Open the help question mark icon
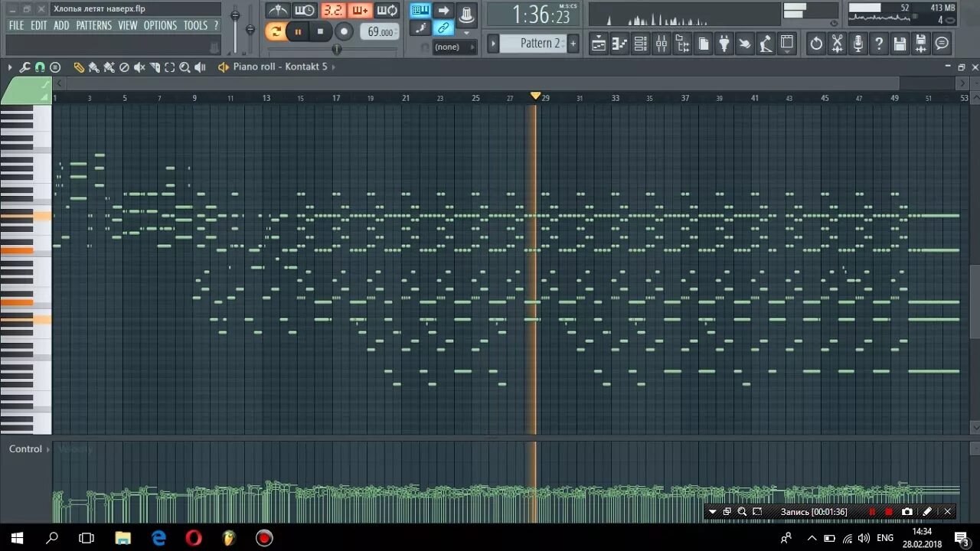 pyautogui.click(x=878, y=44)
